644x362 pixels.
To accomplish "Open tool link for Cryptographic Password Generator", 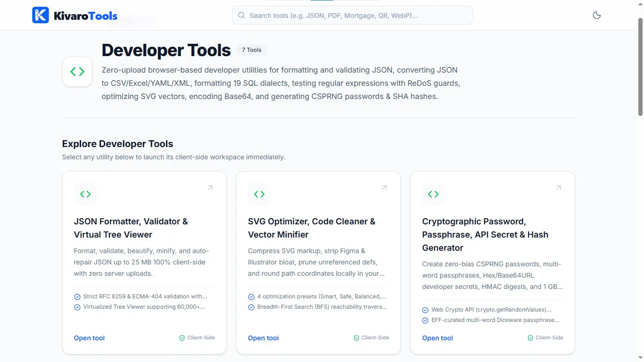I will (x=438, y=338).
